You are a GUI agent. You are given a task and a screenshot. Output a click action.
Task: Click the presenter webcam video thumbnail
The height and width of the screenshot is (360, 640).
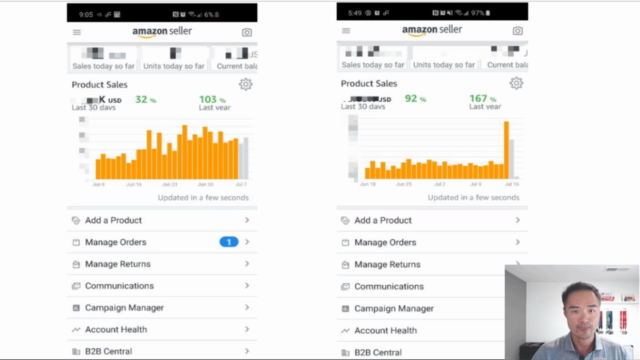click(572, 312)
